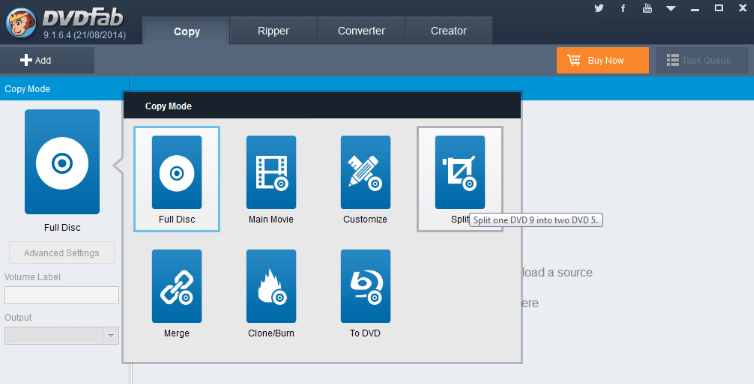This screenshot has width=754, height=384.
Task: Pick the Split copy mode icon
Action: (x=460, y=172)
